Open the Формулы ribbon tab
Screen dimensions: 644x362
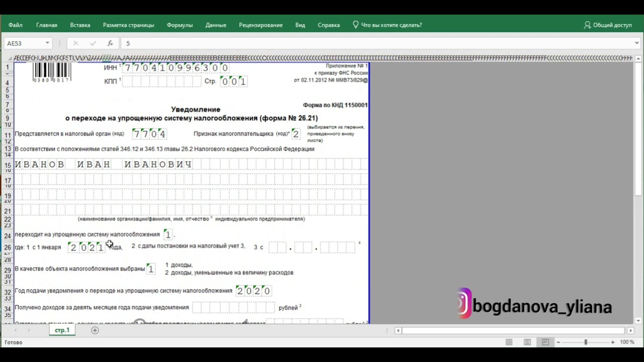tap(180, 25)
